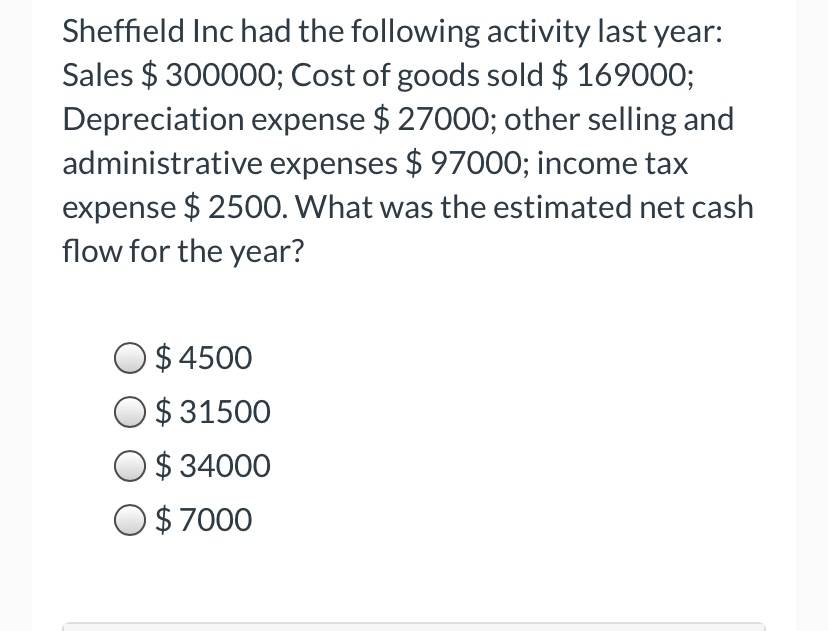Image resolution: width=828 pixels, height=631 pixels.
Task: Pick the $ 34000 radio button
Action: coord(129,466)
